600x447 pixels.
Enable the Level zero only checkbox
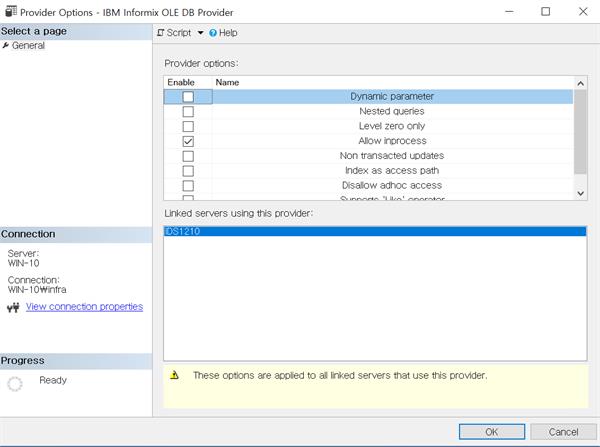(188, 126)
